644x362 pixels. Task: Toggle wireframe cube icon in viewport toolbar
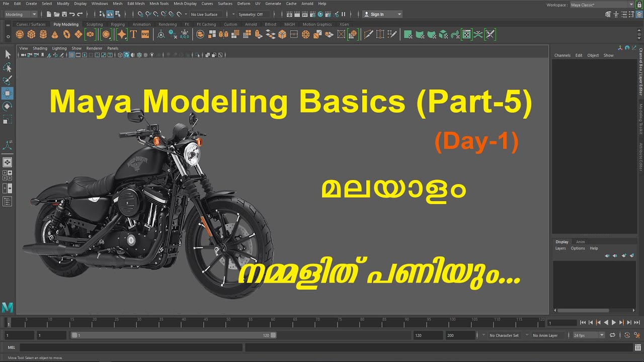(120, 55)
